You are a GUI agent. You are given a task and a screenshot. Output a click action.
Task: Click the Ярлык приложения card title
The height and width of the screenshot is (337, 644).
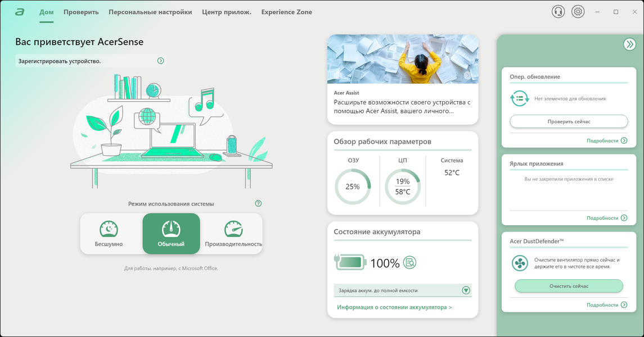coord(537,163)
